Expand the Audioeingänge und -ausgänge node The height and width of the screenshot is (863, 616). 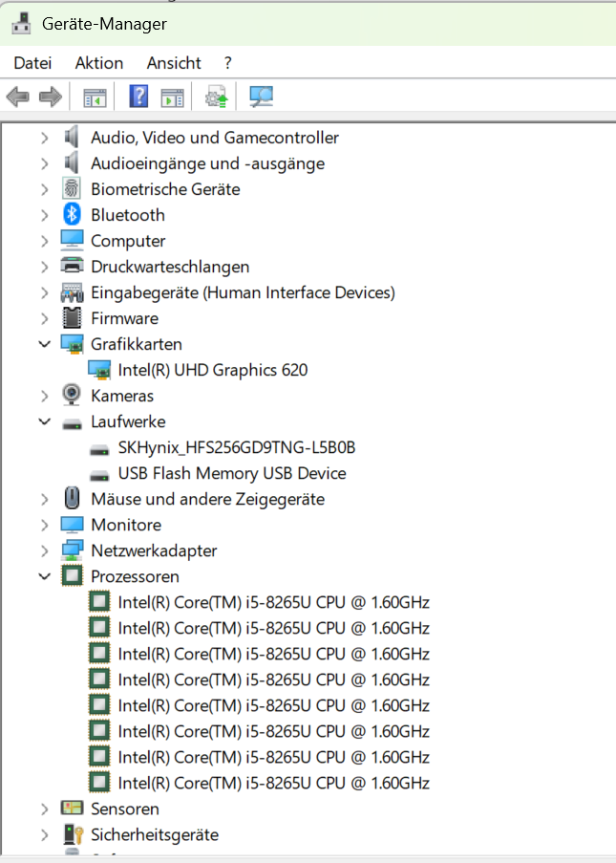point(45,163)
